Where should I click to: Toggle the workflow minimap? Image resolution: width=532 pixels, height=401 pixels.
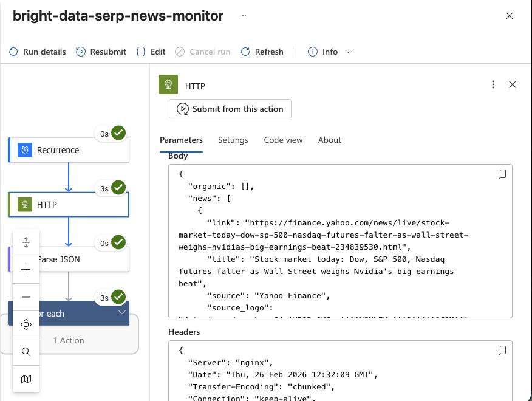26,379
